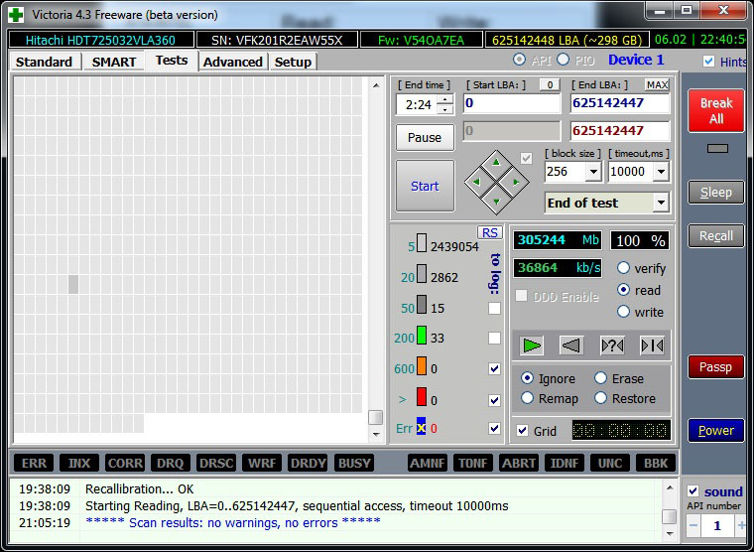Toggle log checkbox for 50ms blocks

click(x=494, y=308)
